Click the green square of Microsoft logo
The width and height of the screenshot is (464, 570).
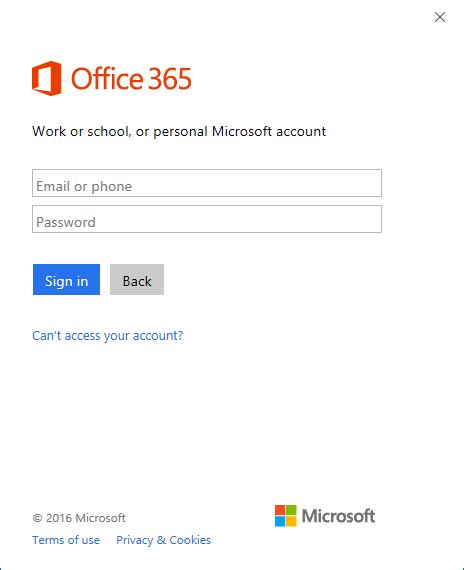coord(291,510)
